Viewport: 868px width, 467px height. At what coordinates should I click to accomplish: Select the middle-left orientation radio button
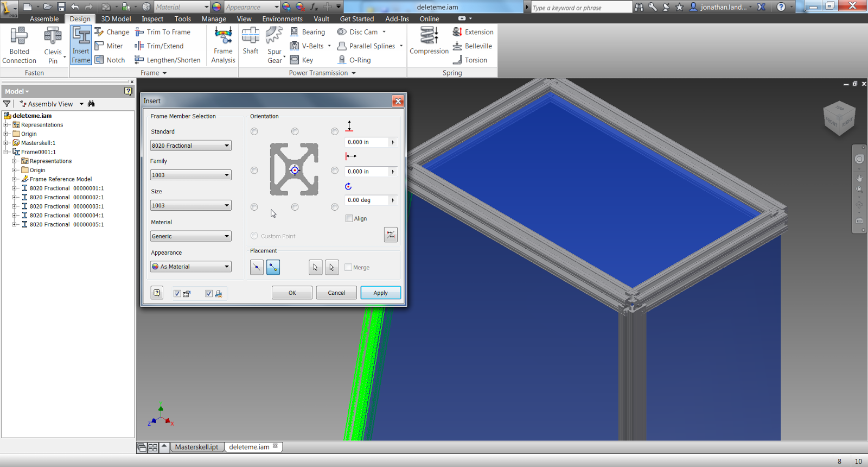[x=254, y=171]
